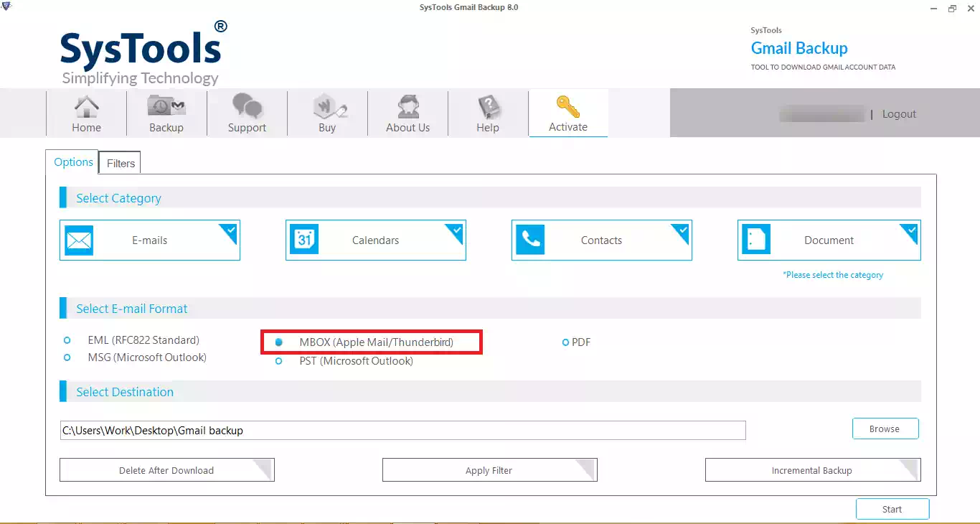980x524 pixels.
Task: Select PST (Microsoft Outlook) format
Action: coord(279,361)
